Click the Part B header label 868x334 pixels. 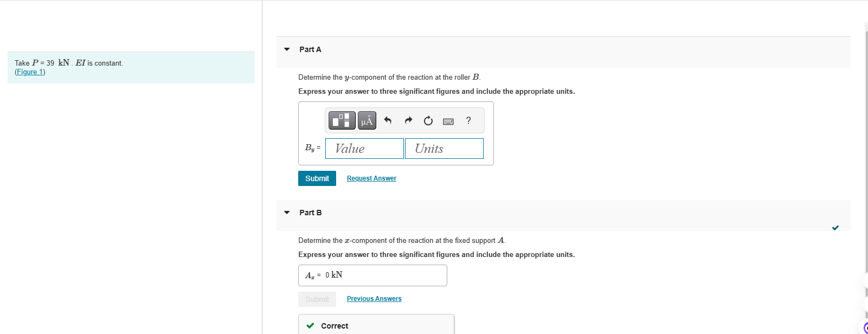tap(310, 213)
